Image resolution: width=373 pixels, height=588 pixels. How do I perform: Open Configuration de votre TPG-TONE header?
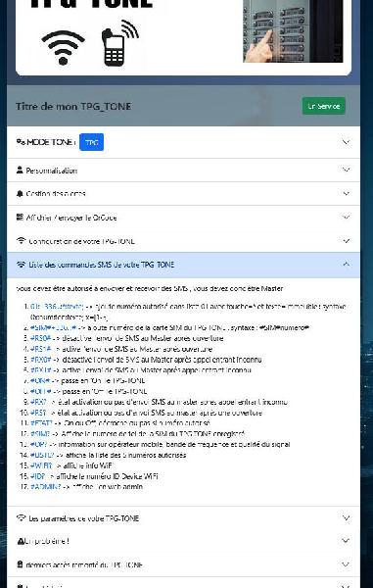coord(183,241)
